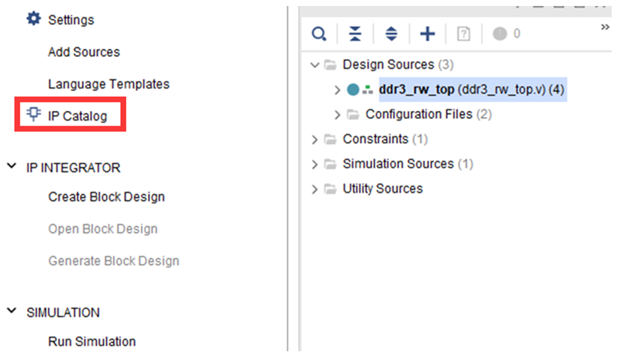617x364 pixels.
Task: Expand the Constraints folder
Action: [315, 139]
